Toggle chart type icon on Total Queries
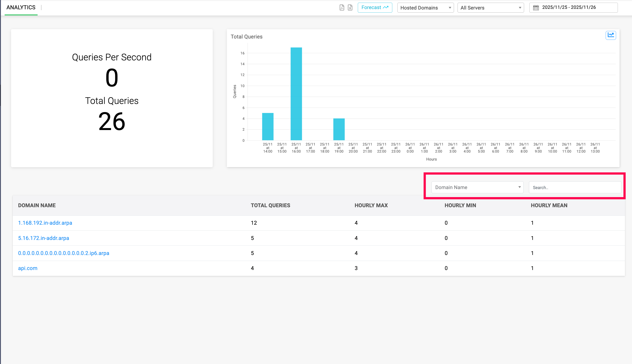The width and height of the screenshot is (632, 364). click(611, 35)
